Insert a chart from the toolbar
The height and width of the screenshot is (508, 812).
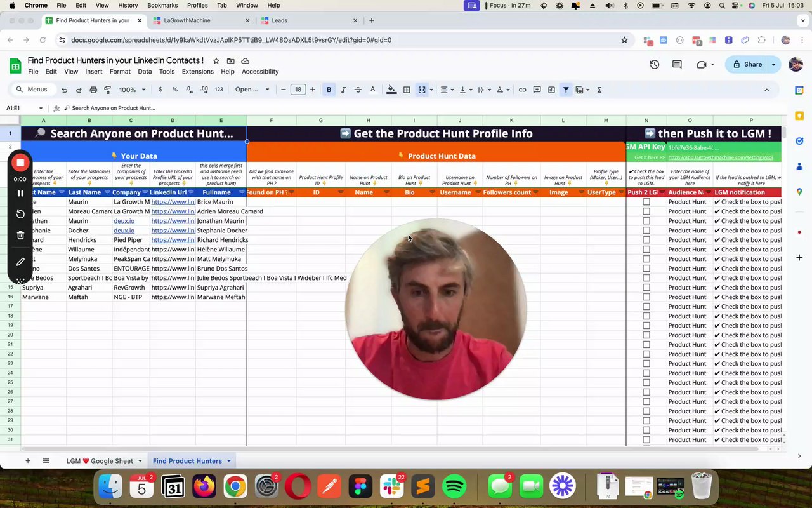coord(551,90)
